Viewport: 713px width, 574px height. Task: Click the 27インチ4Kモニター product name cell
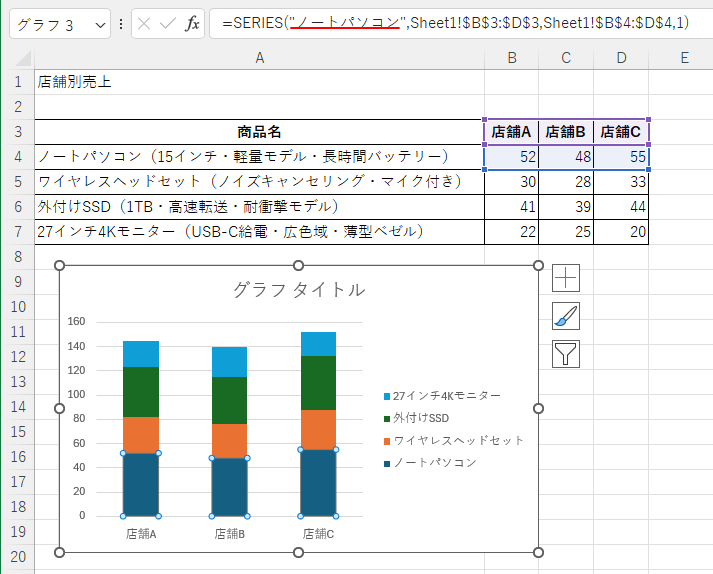(x=260, y=232)
